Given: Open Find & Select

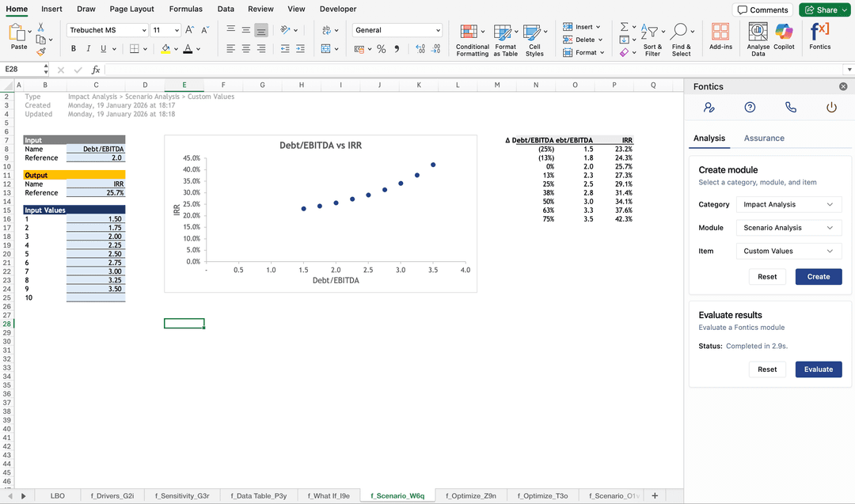Looking at the screenshot, I should pos(681,40).
